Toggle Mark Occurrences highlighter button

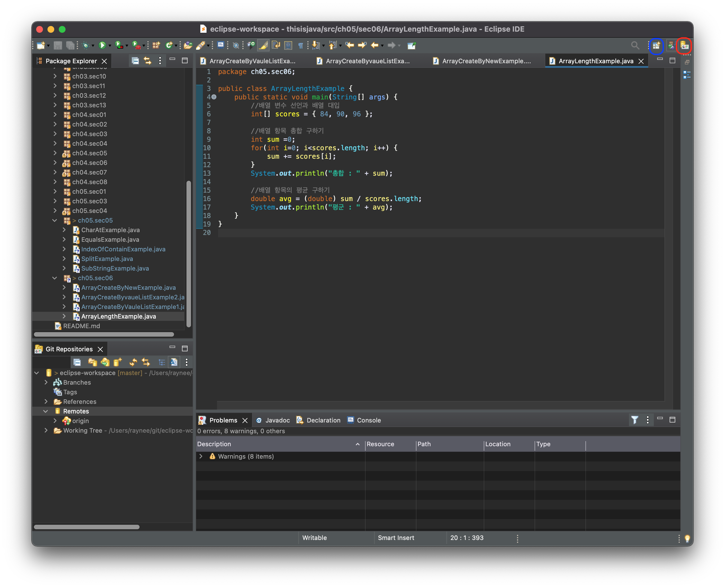pyautogui.click(x=263, y=45)
